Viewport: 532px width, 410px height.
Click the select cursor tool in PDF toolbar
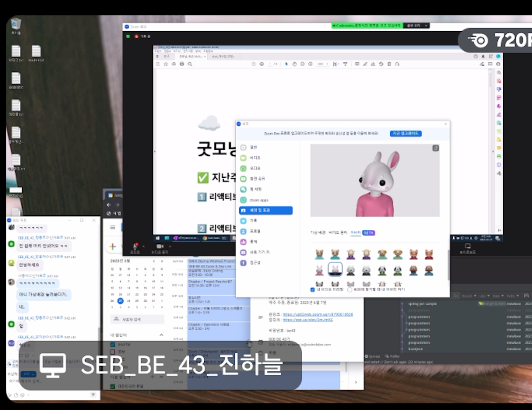pyautogui.click(x=287, y=64)
